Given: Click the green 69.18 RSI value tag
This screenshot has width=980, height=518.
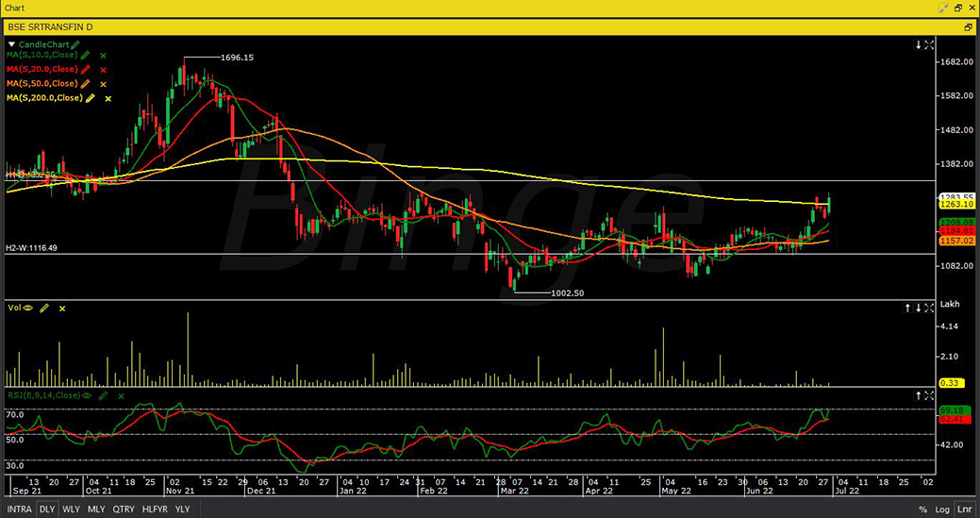Looking at the screenshot, I should coord(956,410).
